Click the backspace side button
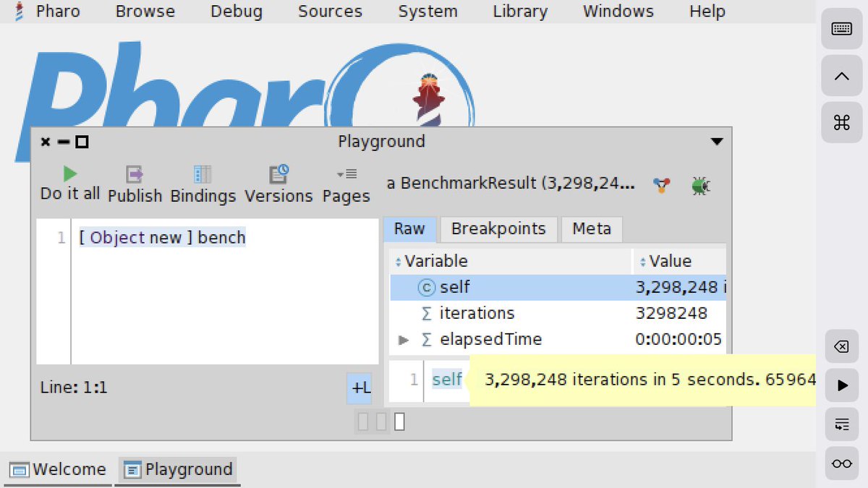 point(841,347)
